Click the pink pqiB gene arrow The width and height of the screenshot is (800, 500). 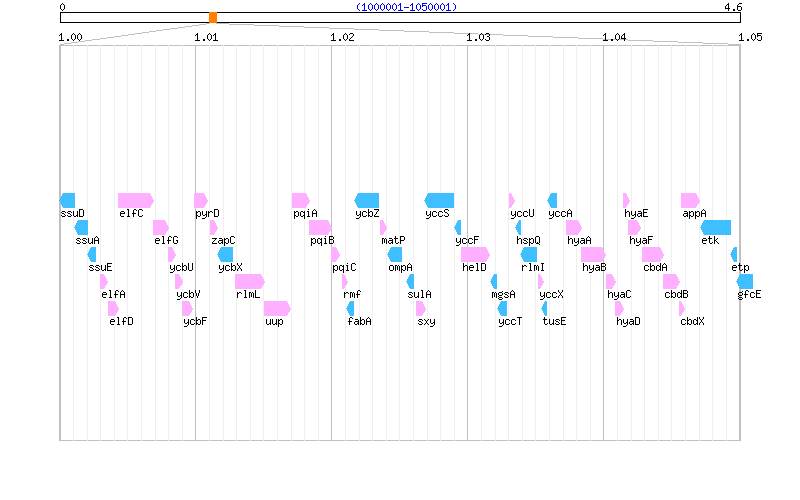[x=320, y=227]
